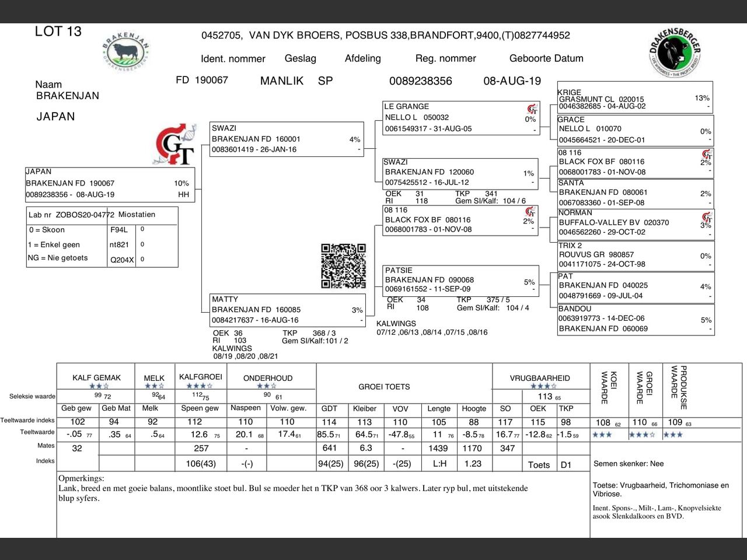
Task: Click the large GT genomics logo
Action: [x=174, y=144]
